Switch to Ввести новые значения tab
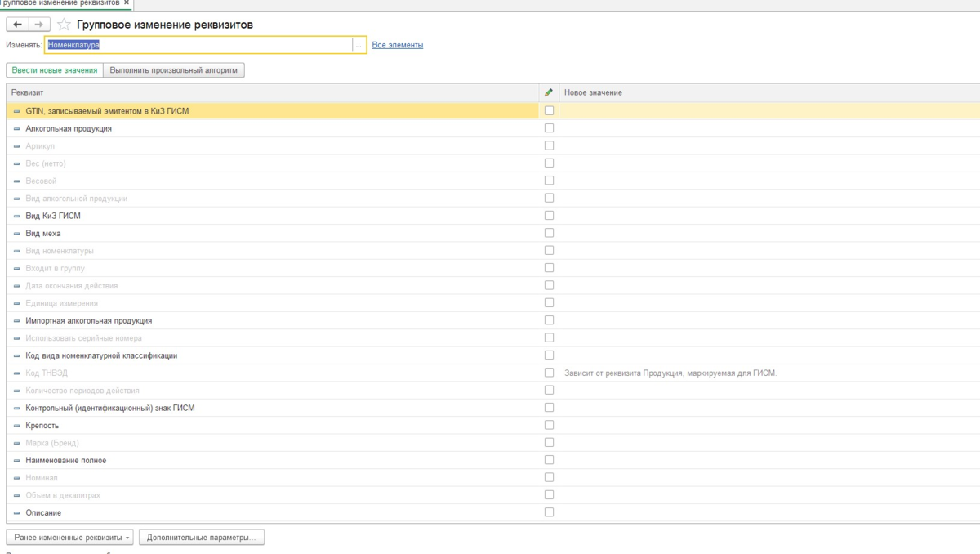Image resolution: width=980 pixels, height=554 pixels. [x=54, y=70]
